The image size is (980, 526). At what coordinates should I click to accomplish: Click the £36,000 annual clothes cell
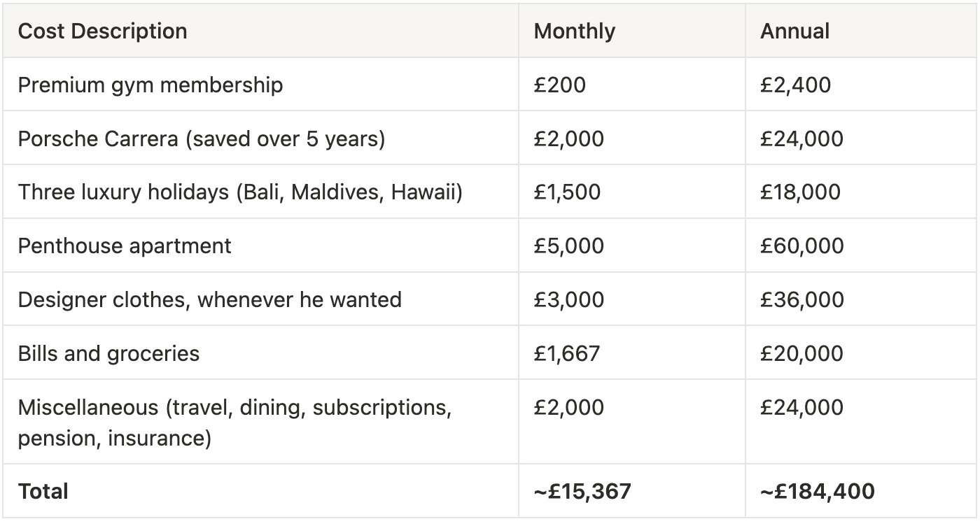click(860, 299)
